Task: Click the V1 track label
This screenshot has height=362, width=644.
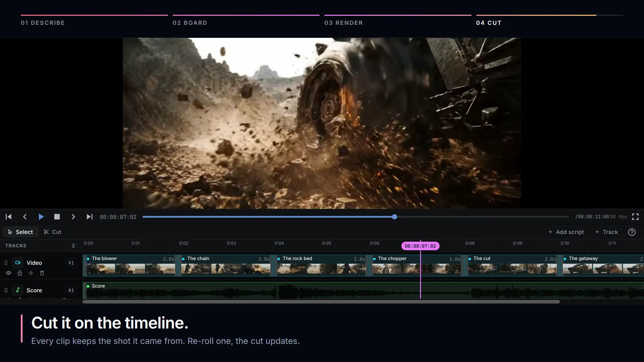Action: (x=71, y=263)
